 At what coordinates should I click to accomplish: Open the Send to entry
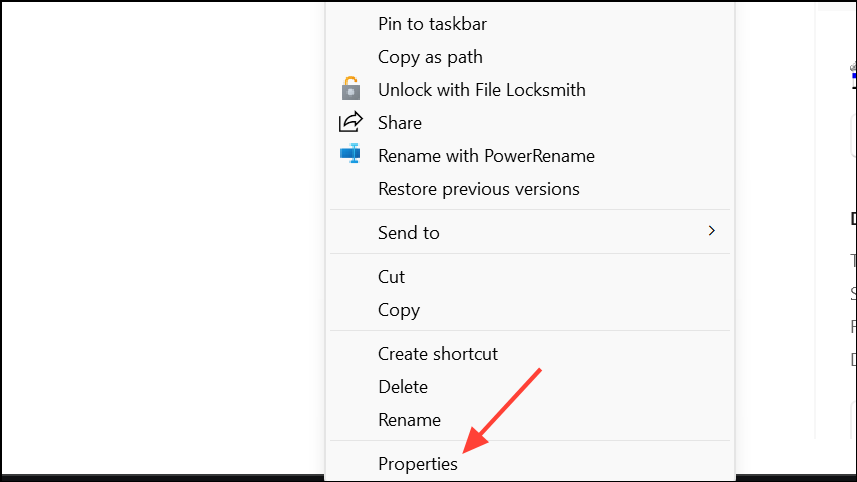[408, 232]
